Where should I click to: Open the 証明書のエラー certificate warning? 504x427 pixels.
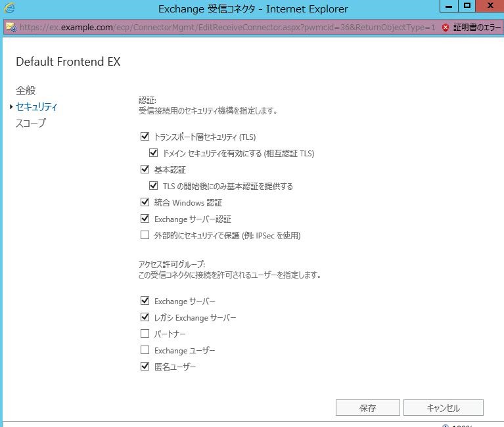coord(476,28)
